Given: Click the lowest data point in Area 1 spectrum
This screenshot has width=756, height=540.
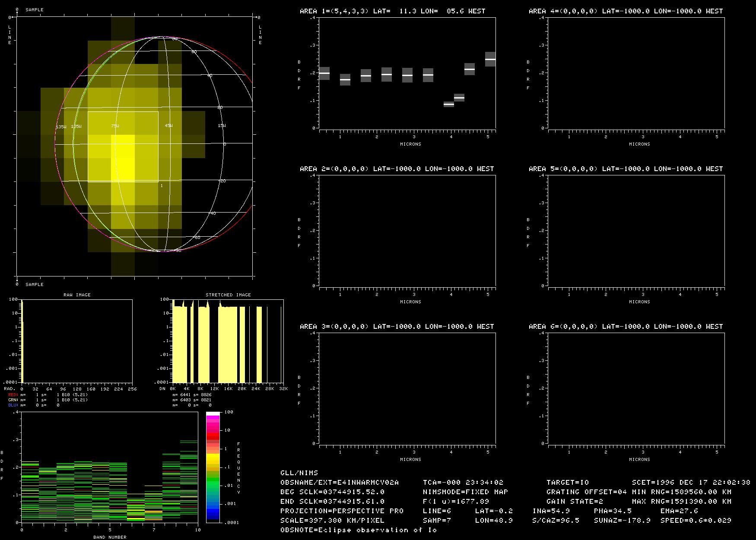Looking at the screenshot, I should pyautogui.click(x=449, y=104).
